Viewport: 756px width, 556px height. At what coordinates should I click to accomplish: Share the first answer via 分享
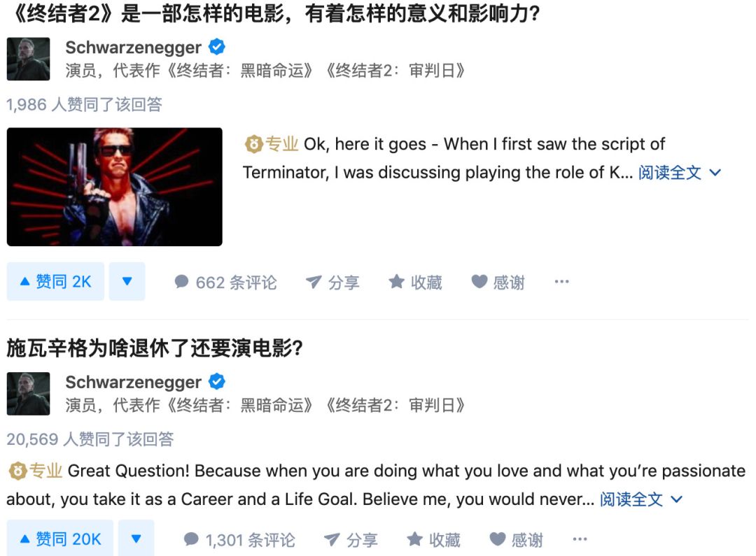(332, 283)
